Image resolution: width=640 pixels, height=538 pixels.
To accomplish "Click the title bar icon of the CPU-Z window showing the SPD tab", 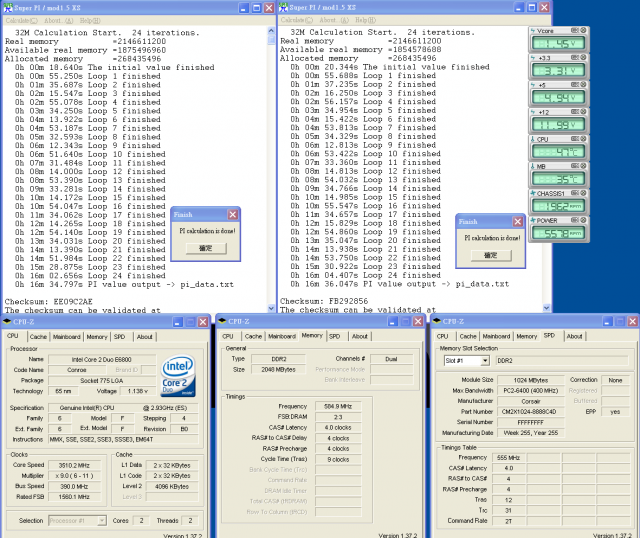I will coord(437,321).
